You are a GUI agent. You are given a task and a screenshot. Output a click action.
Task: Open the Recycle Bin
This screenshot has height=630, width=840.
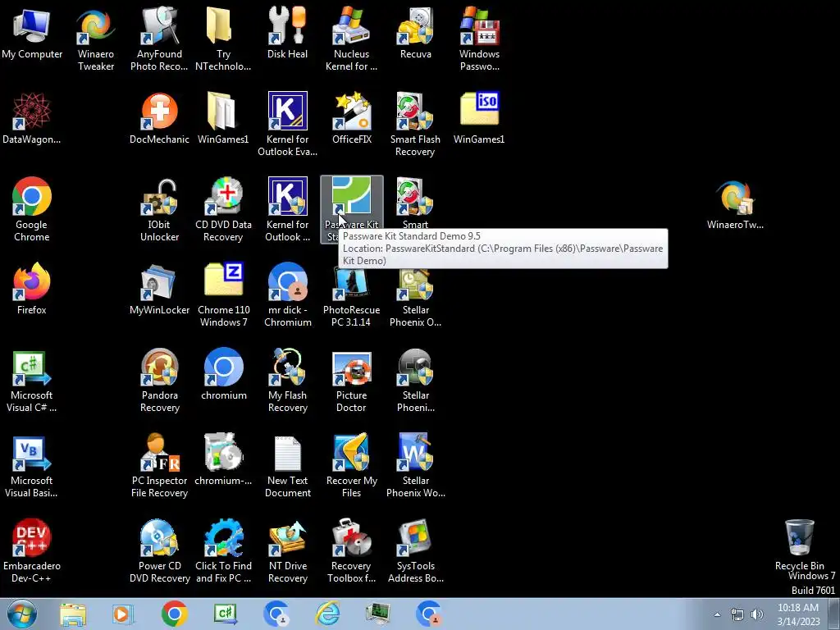point(799,545)
